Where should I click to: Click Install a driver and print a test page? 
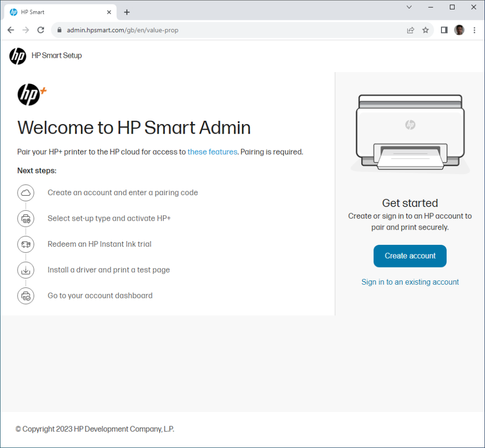pos(108,270)
